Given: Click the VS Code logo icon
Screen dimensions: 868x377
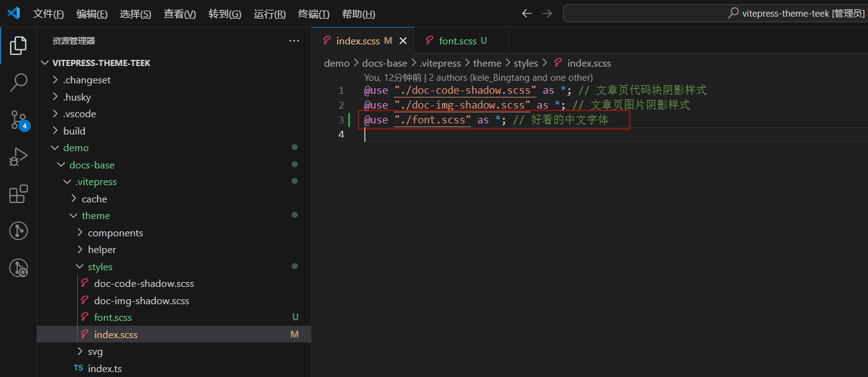Looking at the screenshot, I should pos(14,13).
